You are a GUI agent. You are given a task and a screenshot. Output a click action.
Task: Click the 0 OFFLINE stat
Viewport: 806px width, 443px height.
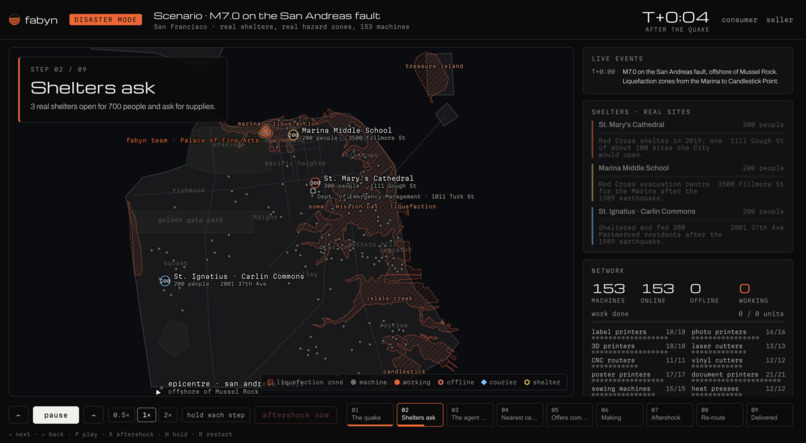[x=704, y=292]
